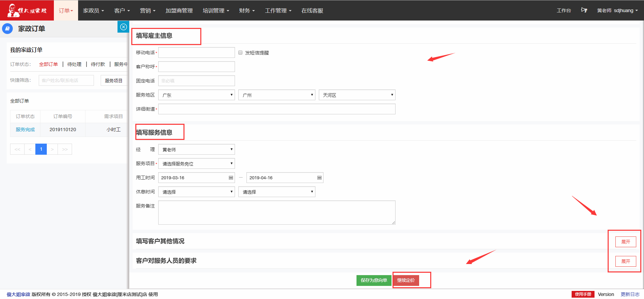Click the 客户称呼 input field
644x299 pixels.
click(197, 67)
